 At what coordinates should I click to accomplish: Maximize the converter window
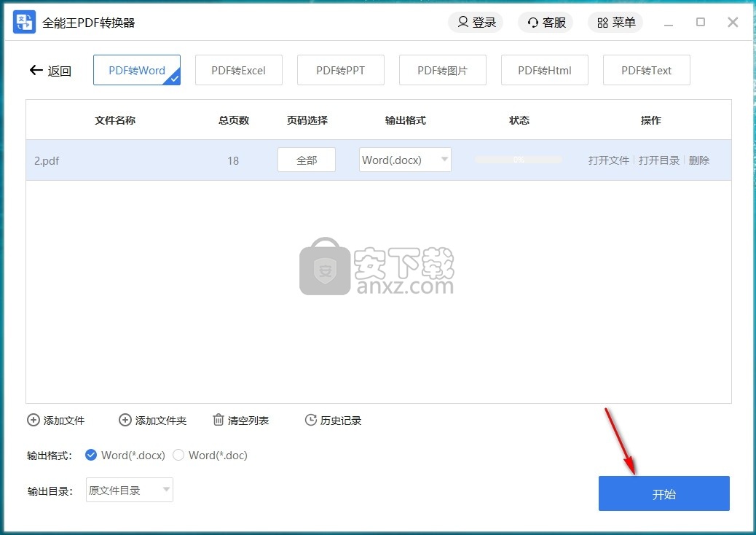(701, 22)
